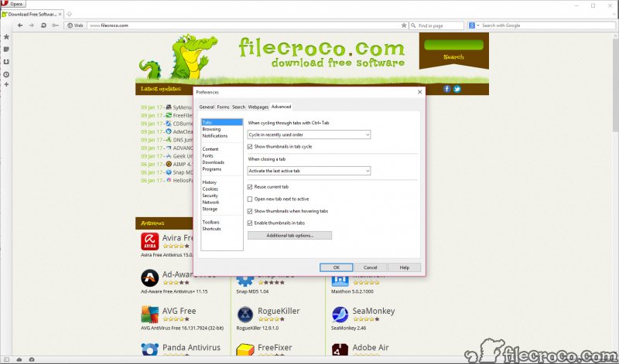Switch to General preferences tab

pos(207,107)
